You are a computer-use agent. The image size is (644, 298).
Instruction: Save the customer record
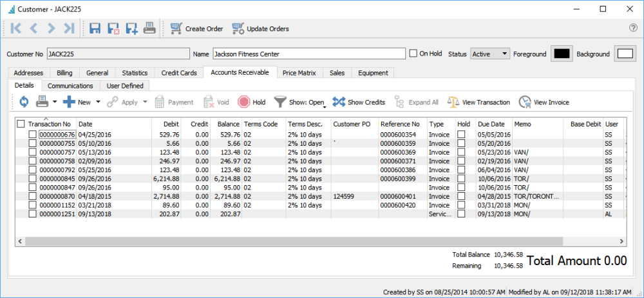point(95,28)
